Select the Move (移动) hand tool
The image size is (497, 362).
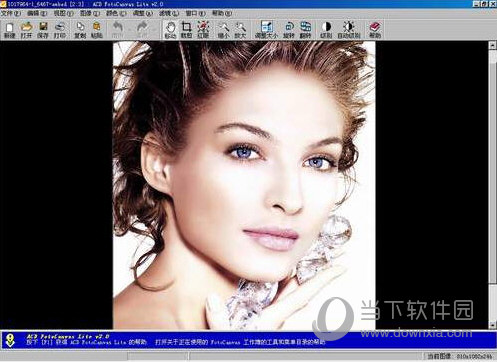pos(170,30)
